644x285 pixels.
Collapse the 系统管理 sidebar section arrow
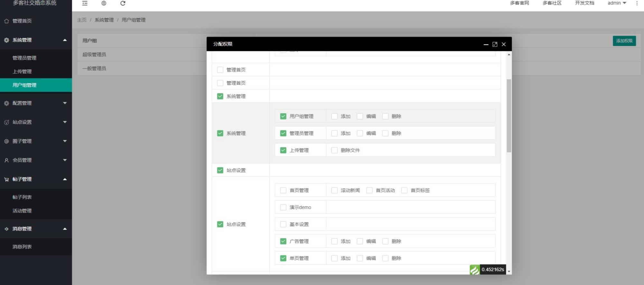coord(65,40)
